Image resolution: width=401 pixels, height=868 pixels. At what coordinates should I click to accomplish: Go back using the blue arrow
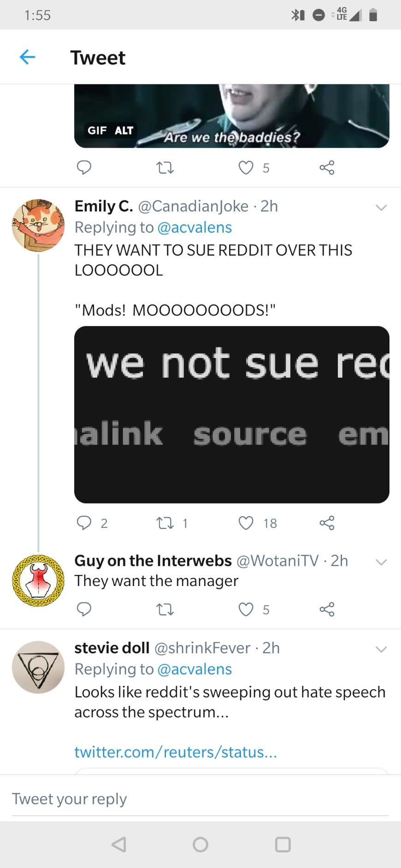pos(28,57)
